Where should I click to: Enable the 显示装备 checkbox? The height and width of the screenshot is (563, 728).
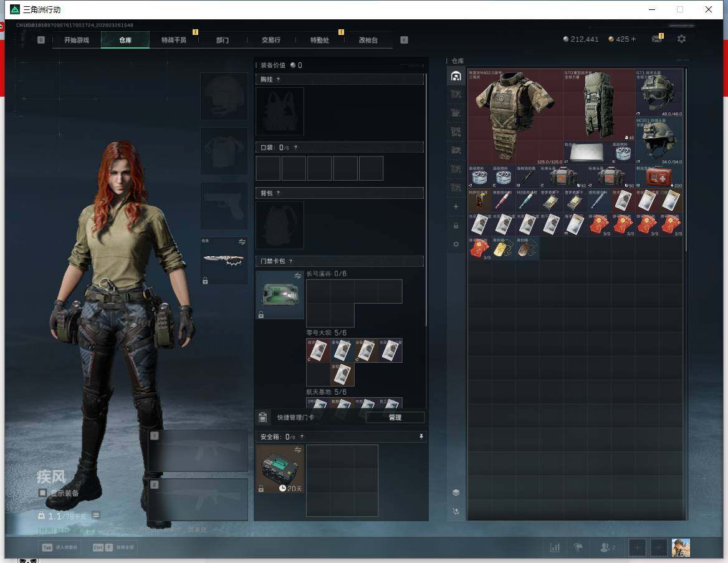[x=42, y=493]
